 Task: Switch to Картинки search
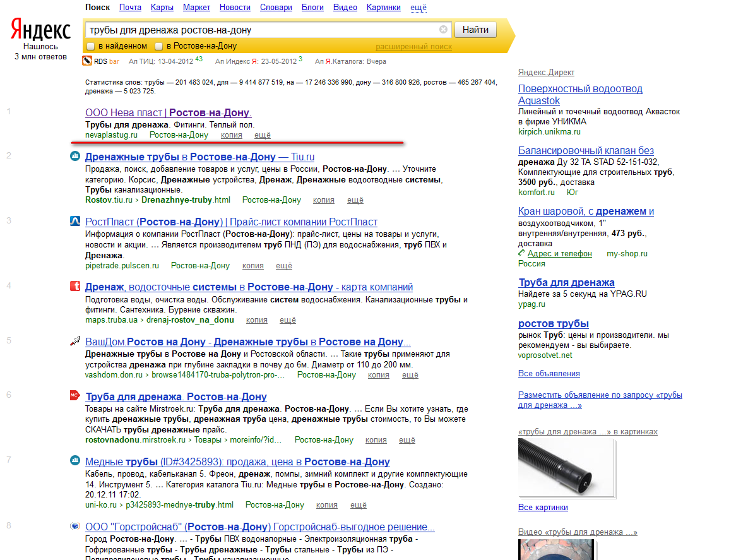pos(384,8)
